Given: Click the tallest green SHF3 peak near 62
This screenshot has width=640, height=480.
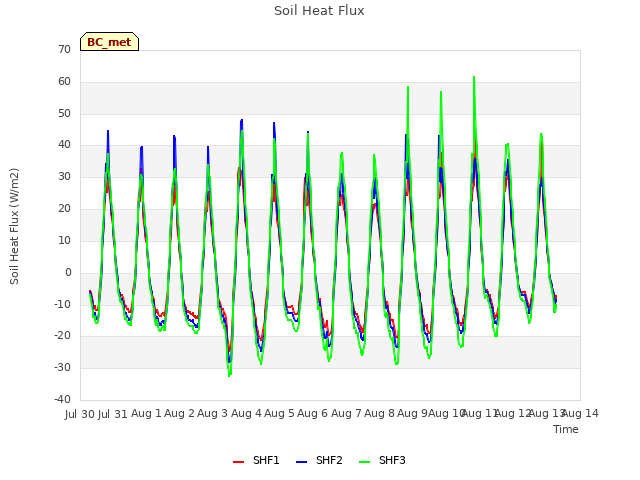Looking at the screenshot, I should [474, 77].
